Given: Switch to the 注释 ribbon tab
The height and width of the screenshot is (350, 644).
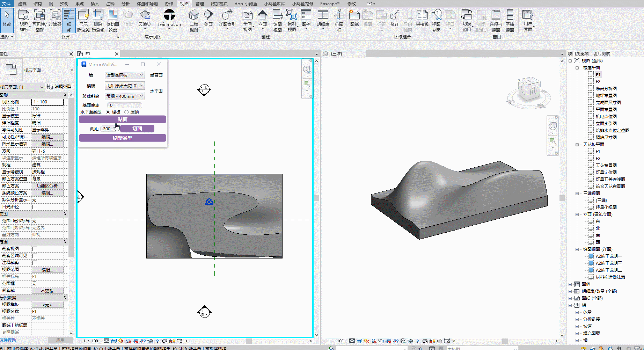Looking at the screenshot, I should [110, 3].
